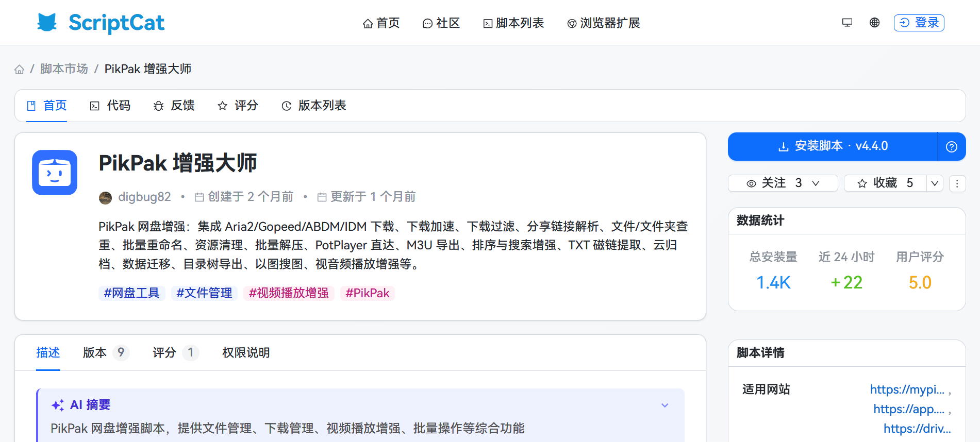
Task: Click the #PikPak tag
Action: tap(368, 293)
